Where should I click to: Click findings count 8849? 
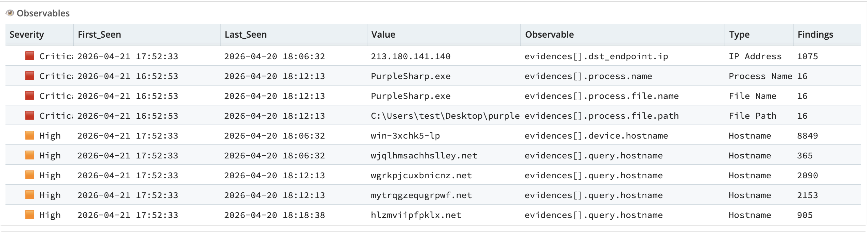pos(808,136)
